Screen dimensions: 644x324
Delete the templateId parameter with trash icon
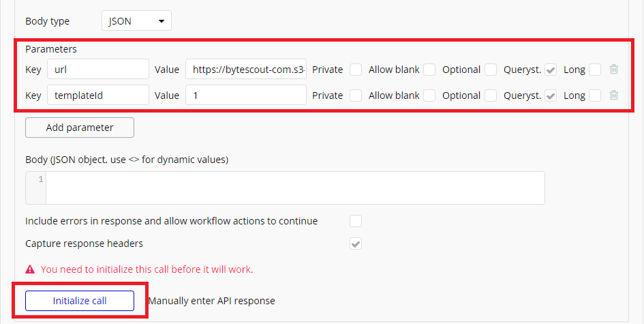coord(614,95)
